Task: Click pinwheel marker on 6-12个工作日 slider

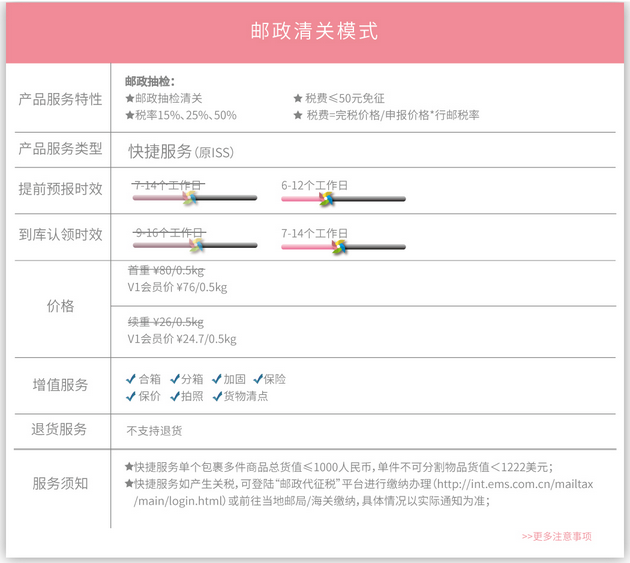Action: 325,199
